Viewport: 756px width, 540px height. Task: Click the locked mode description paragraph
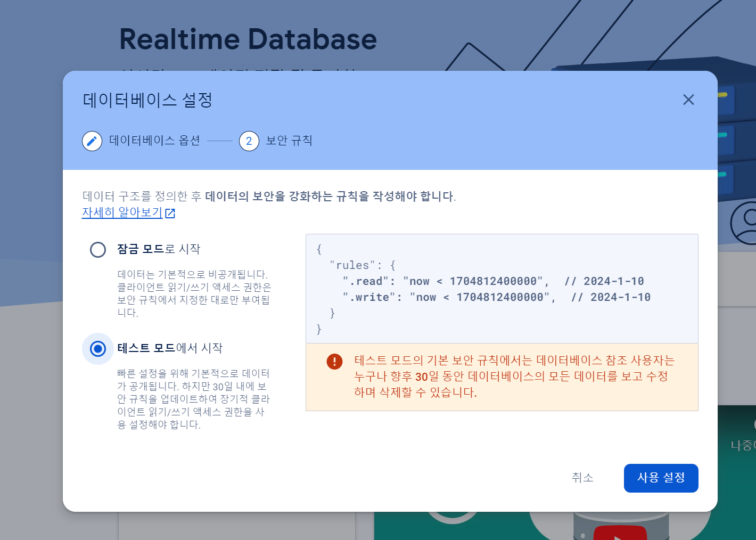pos(194,293)
